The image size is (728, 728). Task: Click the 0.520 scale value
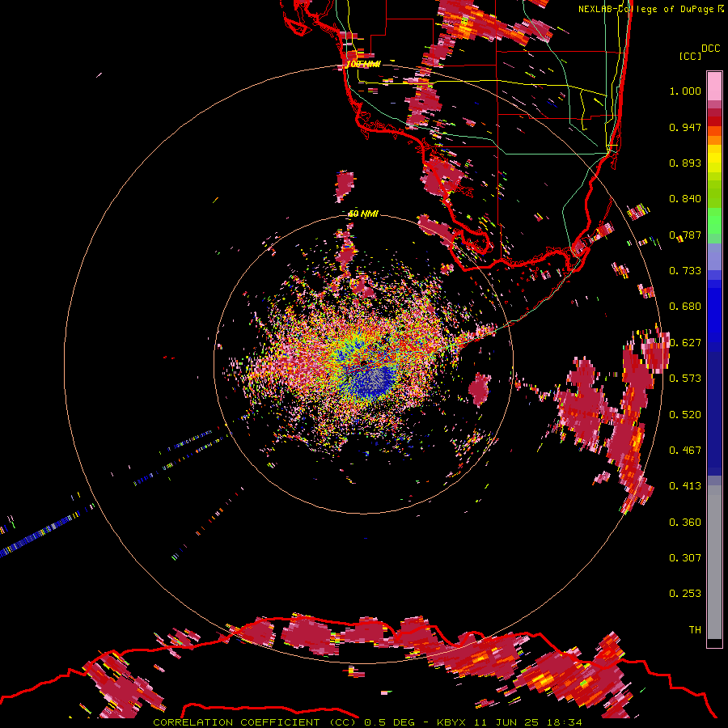(x=685, y=415)
